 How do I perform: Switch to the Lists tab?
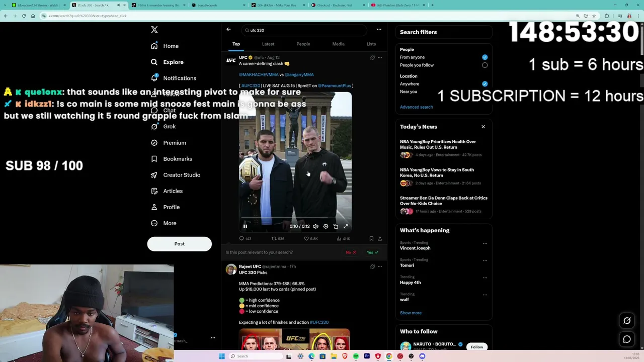pos(371,44)
